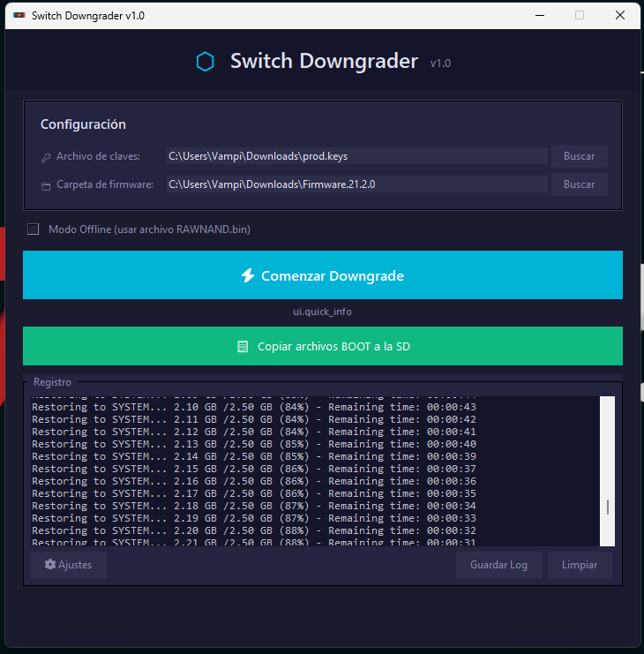
Task: Click log line showing 2.19 GB restored
Action: pos(254,518)
